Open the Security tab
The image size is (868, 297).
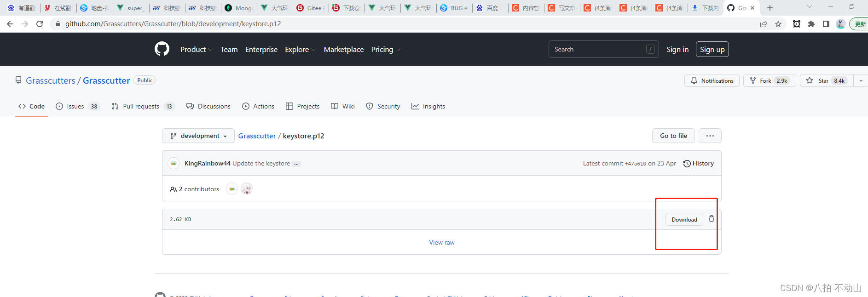click(383, 106)
